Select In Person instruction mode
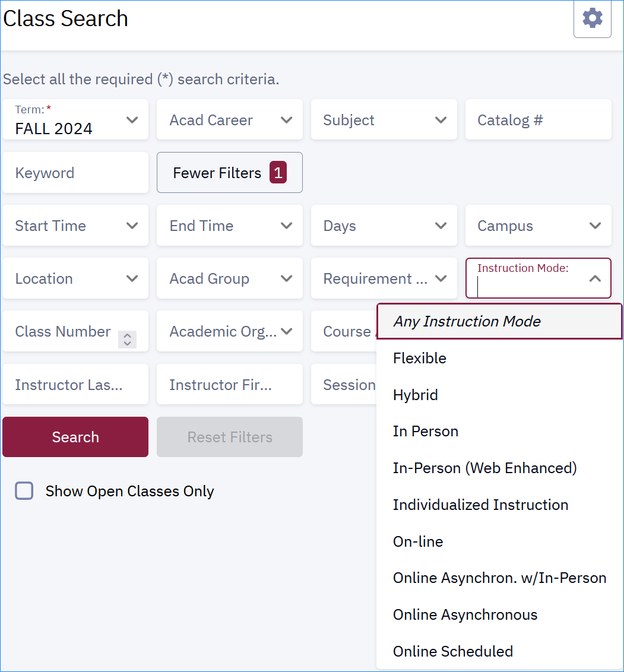 425,431
